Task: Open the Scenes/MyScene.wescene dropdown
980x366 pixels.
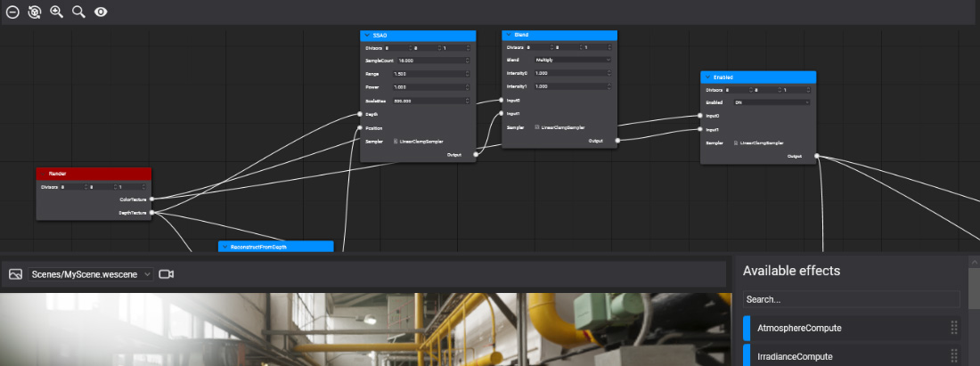Action: pyautogui.click(x=91, y=274)
